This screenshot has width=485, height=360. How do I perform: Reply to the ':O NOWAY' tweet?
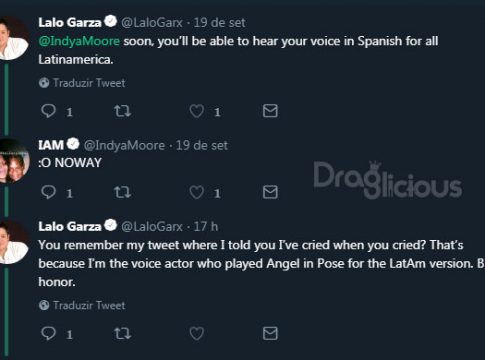(x=48, y=192)
